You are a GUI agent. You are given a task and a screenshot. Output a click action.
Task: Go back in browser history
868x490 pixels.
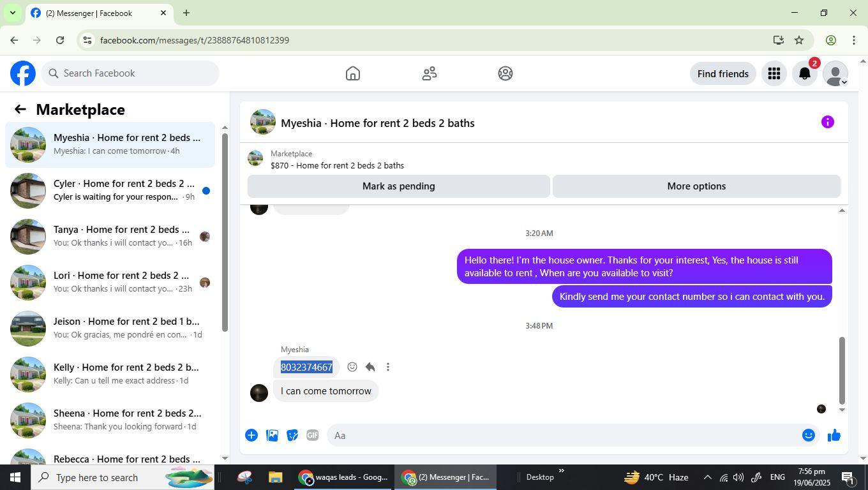14,40
